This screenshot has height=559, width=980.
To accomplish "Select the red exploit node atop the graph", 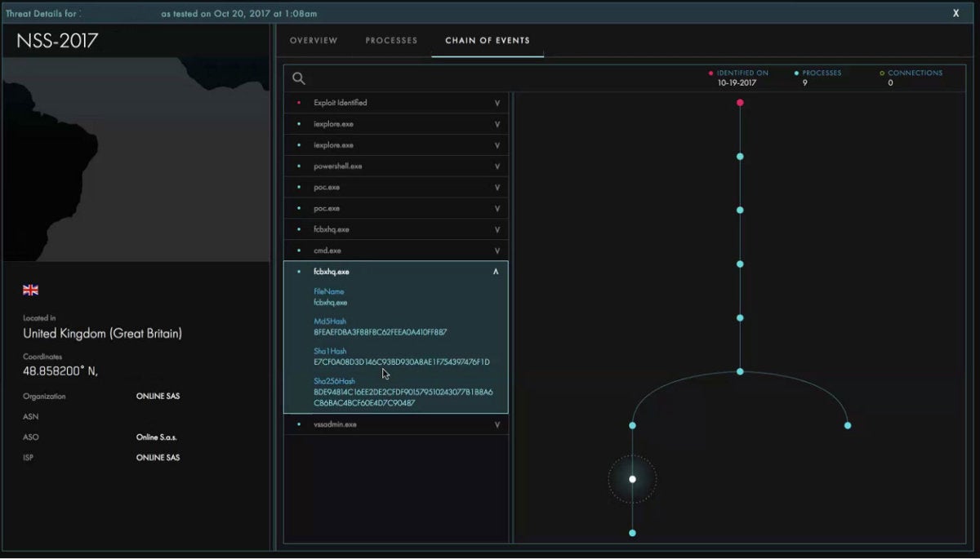I will (x=740, y=103).
